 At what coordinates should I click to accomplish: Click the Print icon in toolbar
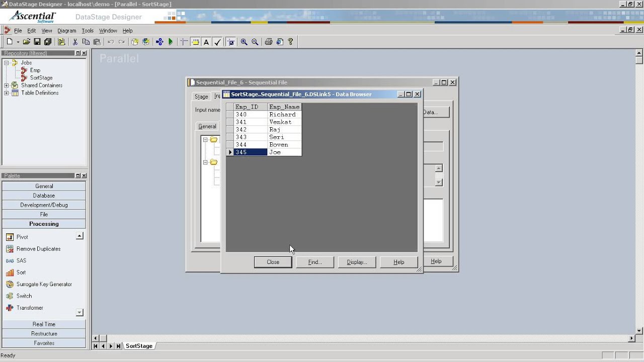269,42
